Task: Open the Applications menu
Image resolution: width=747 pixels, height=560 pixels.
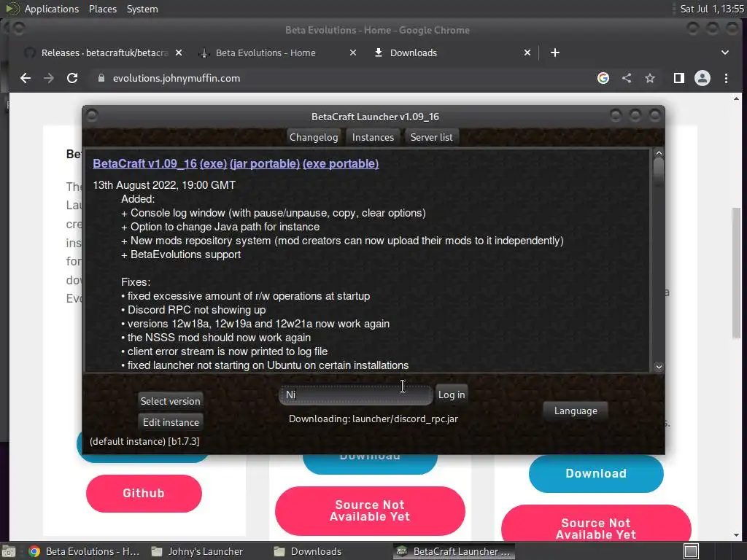Action: click(x=52, y=9)
